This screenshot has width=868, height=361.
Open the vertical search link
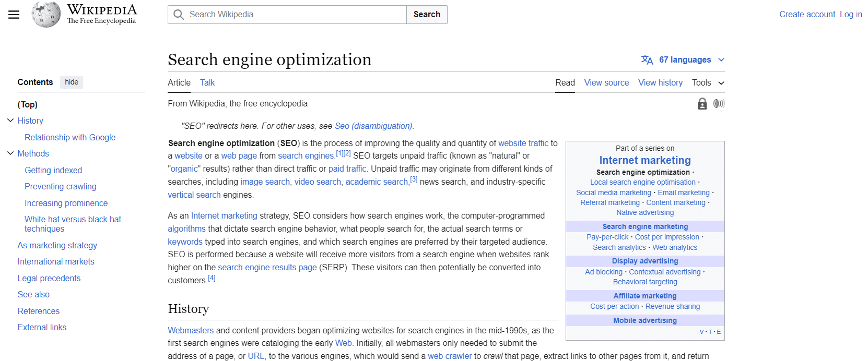pyautogui.click(x=194, y=195)
